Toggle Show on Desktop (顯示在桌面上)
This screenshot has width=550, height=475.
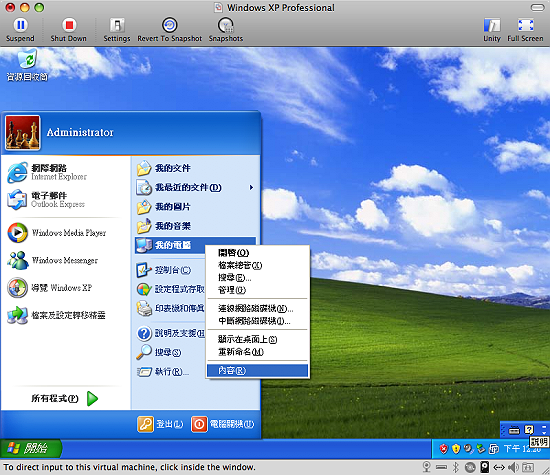point(257,339)
